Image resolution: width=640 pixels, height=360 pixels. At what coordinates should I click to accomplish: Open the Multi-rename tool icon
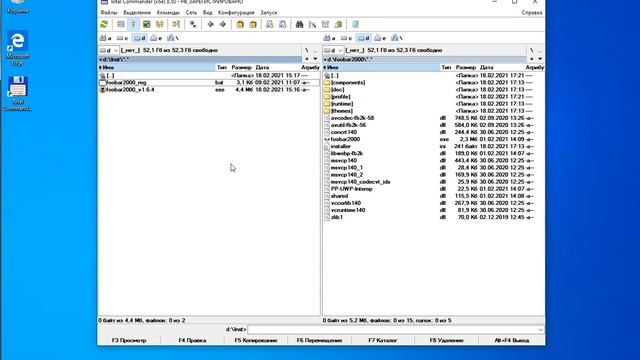[x=312, y=24]
